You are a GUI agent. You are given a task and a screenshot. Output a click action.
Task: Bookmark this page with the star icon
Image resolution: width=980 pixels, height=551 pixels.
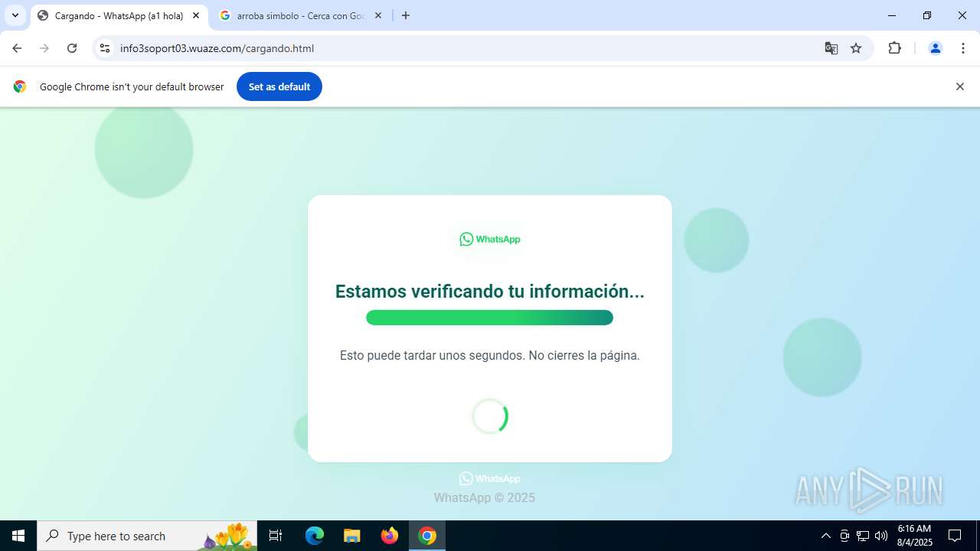pyautogui.click(x=856, y=48)
